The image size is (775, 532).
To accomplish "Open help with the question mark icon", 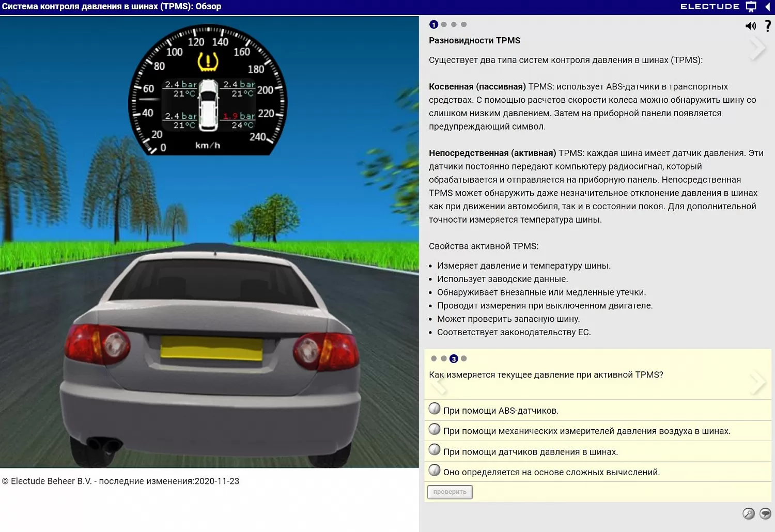I will (x=768, y=26).
